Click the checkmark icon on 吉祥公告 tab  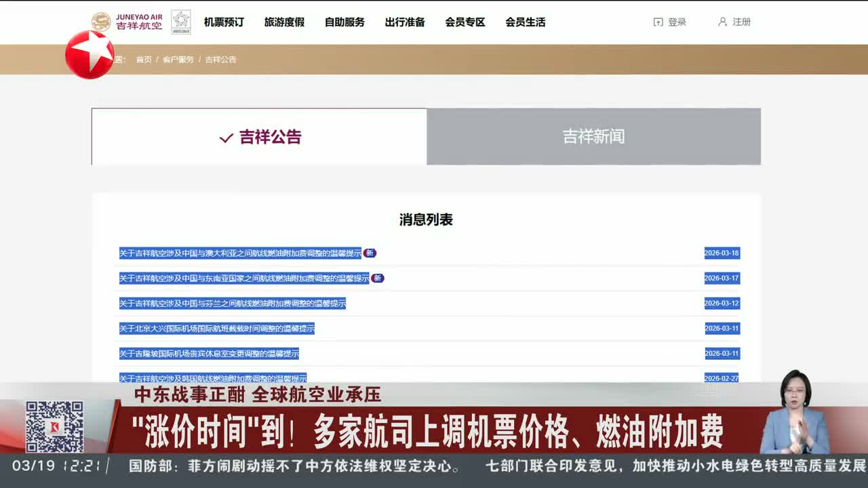point(226,138)
